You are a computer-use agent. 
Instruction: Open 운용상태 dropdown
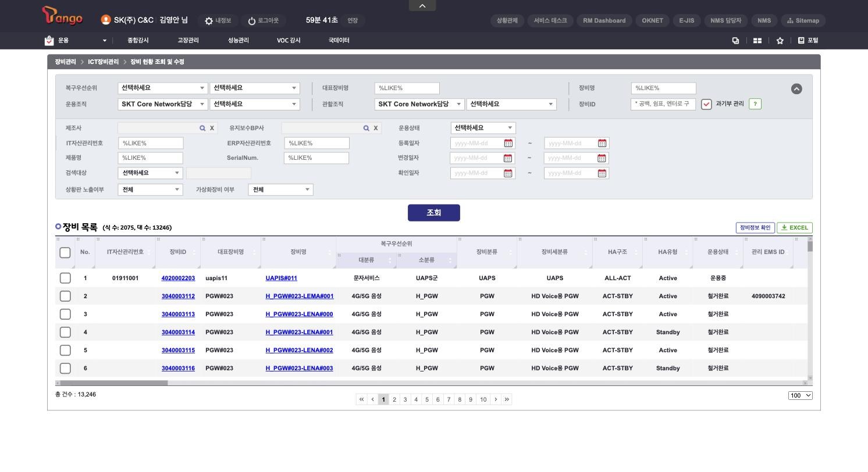[x=483, y=128]
